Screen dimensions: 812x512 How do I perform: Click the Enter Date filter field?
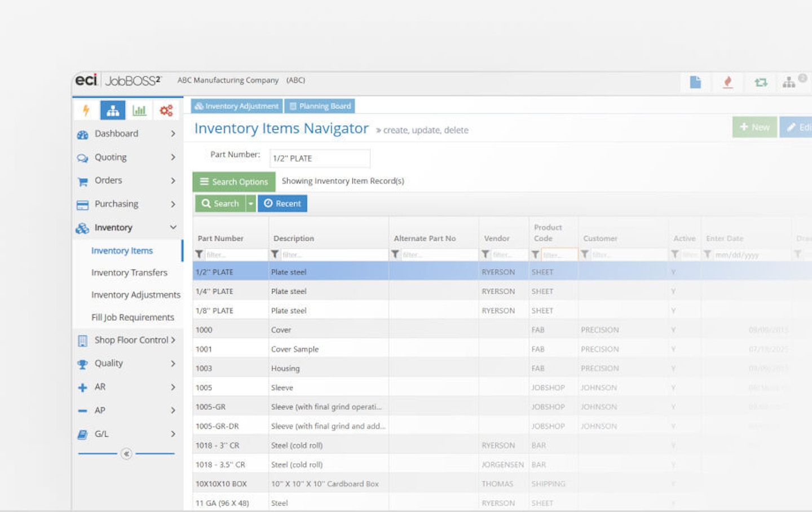point(752,255)
